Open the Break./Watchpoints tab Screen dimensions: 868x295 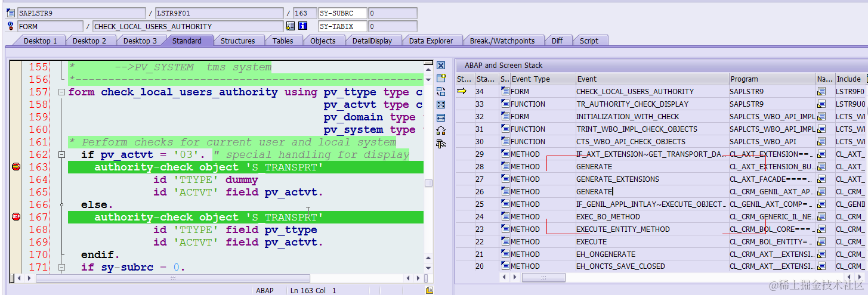tap(502, 41)
